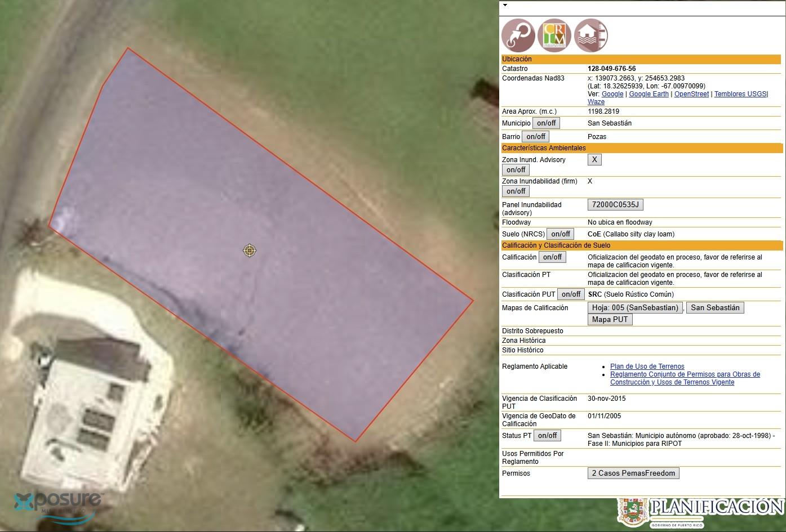Toggle Suelo (NRCS) layer on/off
Viewport: 786px width, 532px height.
(x=561, y=234)
